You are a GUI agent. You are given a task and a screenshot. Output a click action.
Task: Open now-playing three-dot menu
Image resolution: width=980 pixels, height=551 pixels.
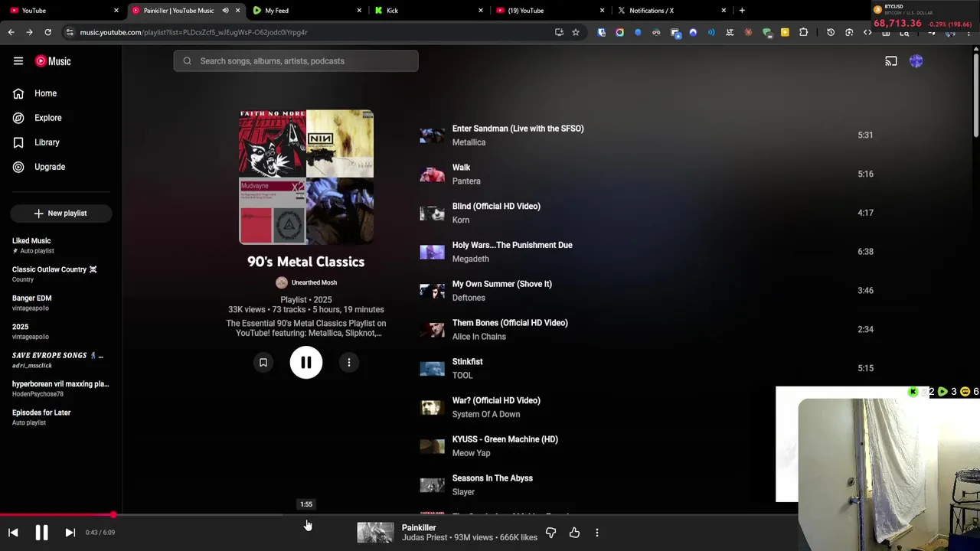click(597, 533)
